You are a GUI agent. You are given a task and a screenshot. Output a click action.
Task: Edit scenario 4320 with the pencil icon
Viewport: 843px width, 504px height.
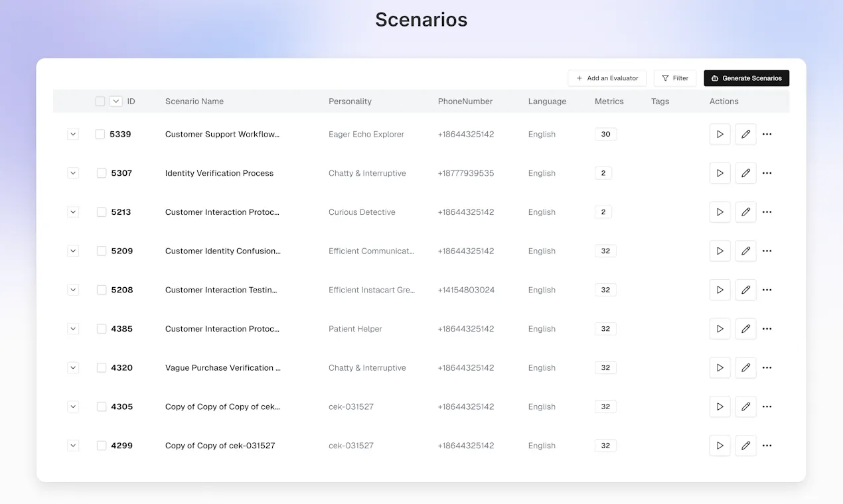(x=745, y=367)
